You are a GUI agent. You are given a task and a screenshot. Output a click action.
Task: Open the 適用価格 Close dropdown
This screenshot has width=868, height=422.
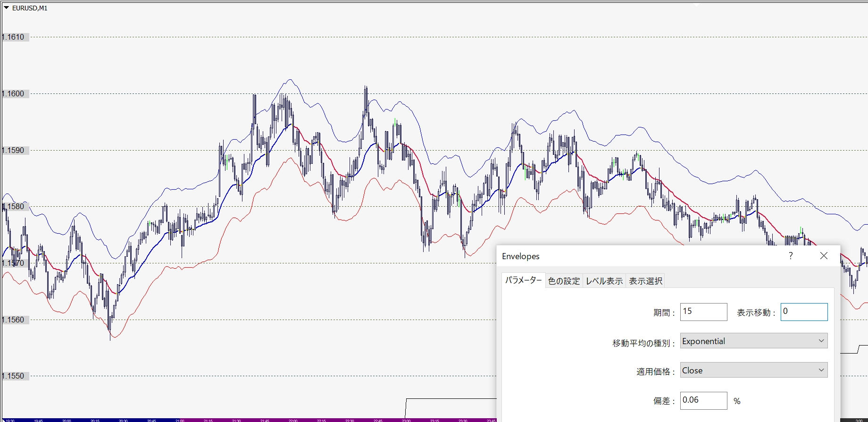(753, 371)
